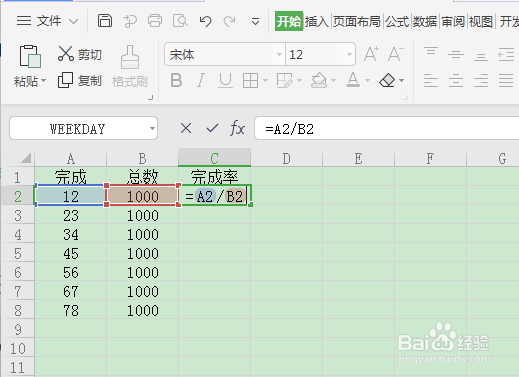Viewport: 519px width, 377px height.
Task: Click the 粘贴 paste icon
Action: click(30, 56)
